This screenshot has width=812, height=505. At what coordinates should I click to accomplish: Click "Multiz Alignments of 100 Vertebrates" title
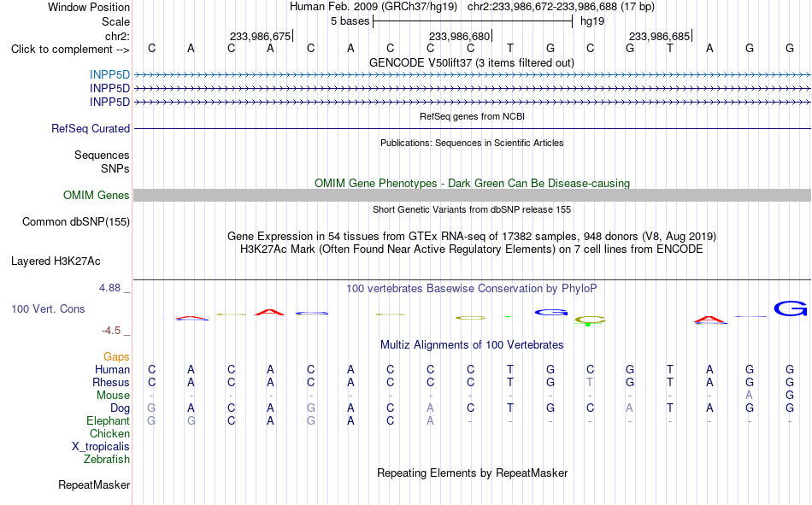tap(472, 345)
